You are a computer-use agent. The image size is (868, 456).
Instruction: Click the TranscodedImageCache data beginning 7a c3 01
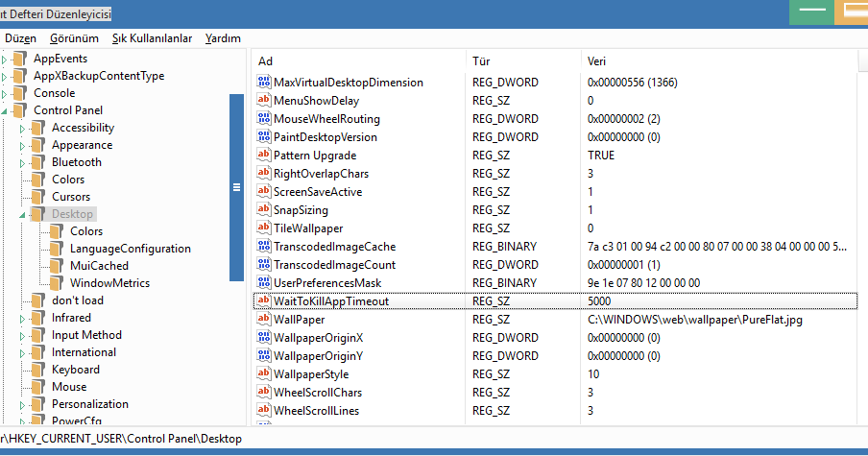pos(717,247)
